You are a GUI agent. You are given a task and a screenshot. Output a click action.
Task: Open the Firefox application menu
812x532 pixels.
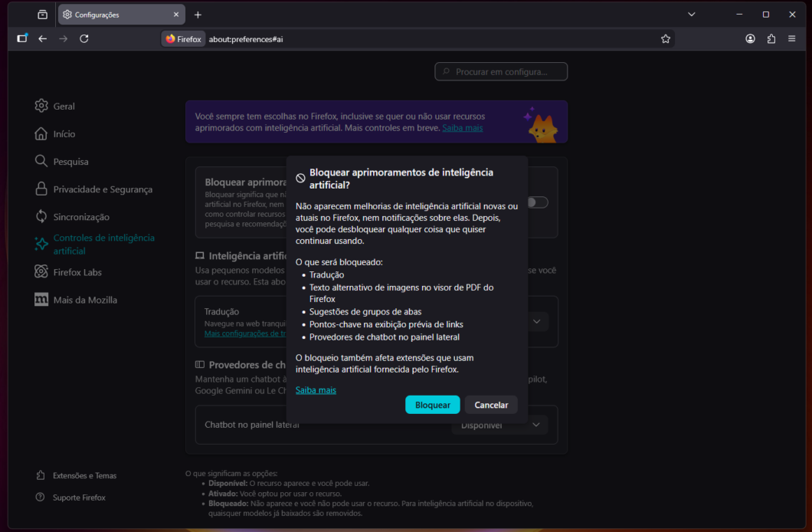[791, 38]
